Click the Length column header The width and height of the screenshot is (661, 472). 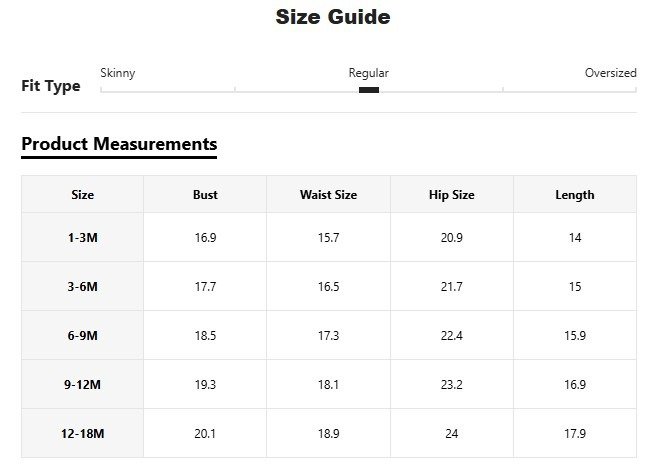click(574, 195)
